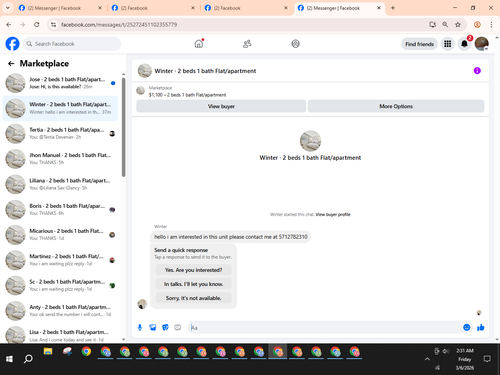500x375 pixels.
Task: Open the Martinez conversation
Action: point(60,260)
